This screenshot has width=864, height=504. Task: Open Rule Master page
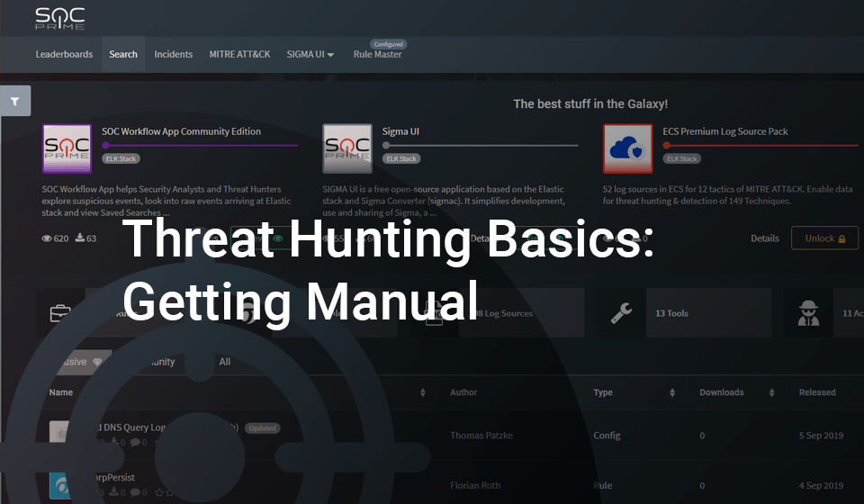click(x=377, y=54)
